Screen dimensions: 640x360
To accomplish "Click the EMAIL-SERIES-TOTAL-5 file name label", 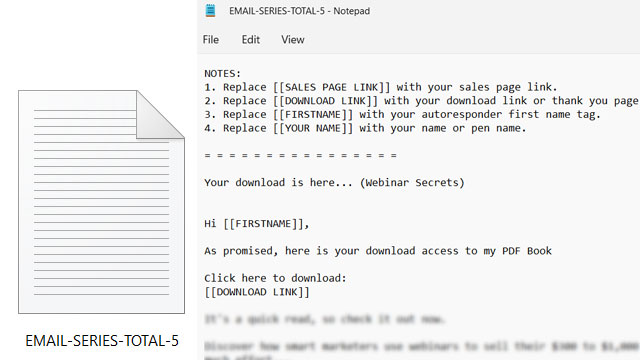I will pos(102,341).
